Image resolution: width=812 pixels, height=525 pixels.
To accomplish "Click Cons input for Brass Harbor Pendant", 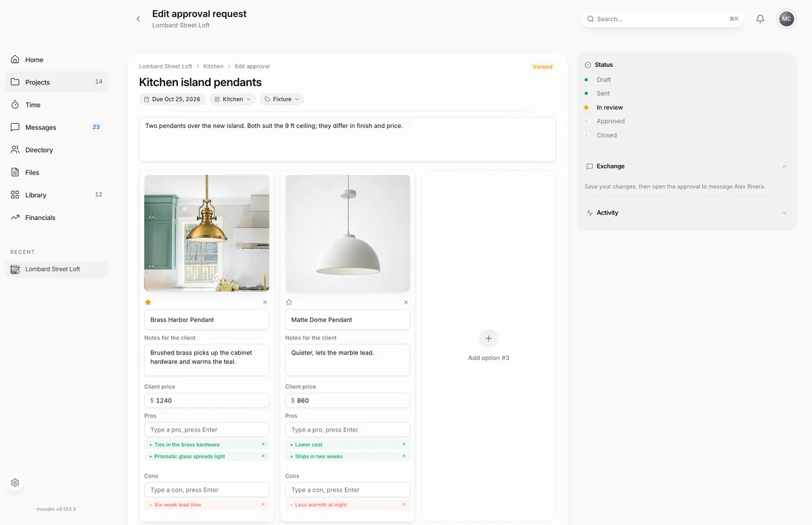I will pyautogui.click(x=206, y=490).
